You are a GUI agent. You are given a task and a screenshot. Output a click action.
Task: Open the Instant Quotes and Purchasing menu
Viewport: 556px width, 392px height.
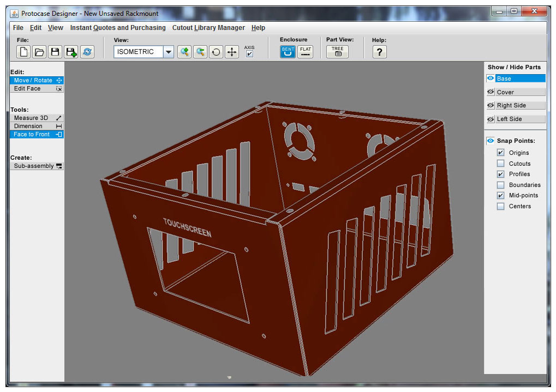(x=117, y=27)
